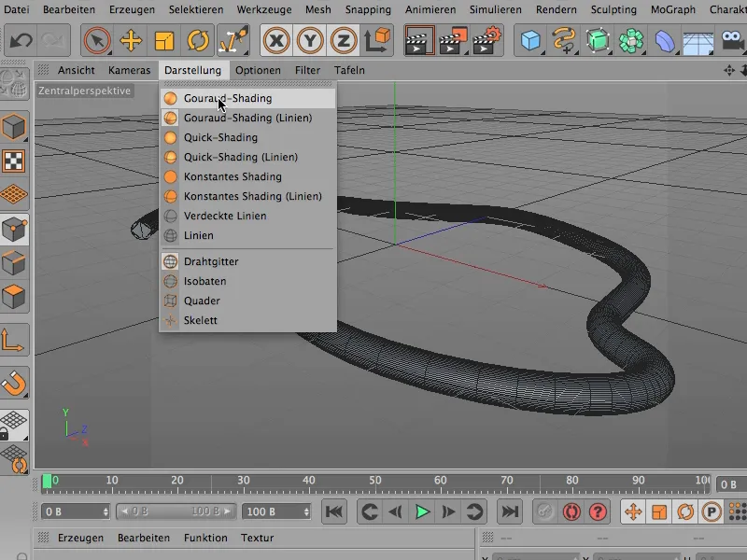Activate the Move tool in top toolbar
Viewport: 747px width, 560px height.
click(x=131, y=40)
